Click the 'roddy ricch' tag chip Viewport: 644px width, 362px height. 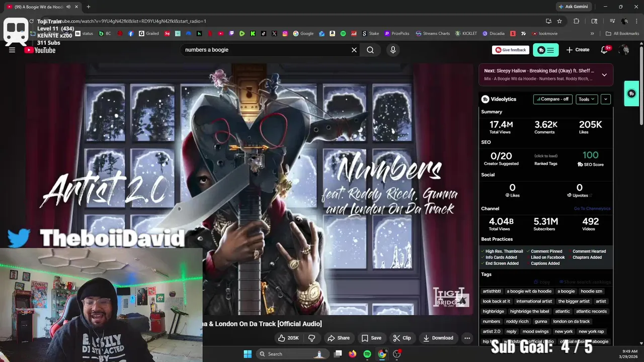coord(517,321)
